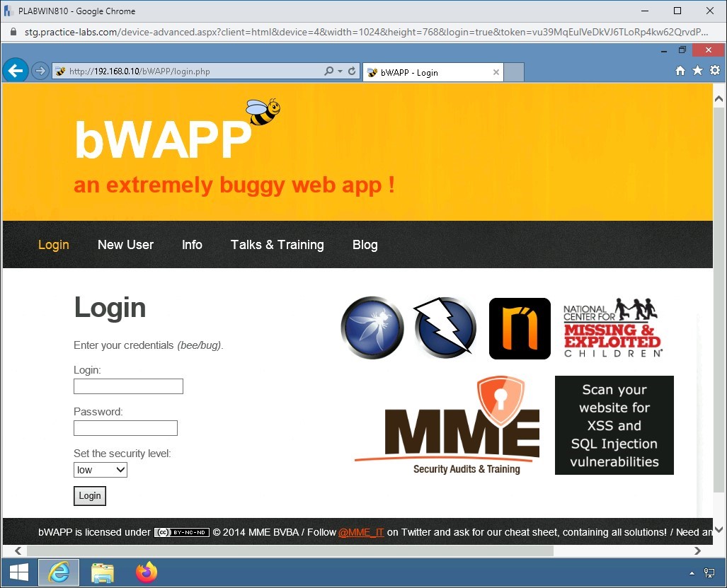Add page to favorites with the star
The width and height of the screenshot is (727, 588).
[x=697, y=71]
